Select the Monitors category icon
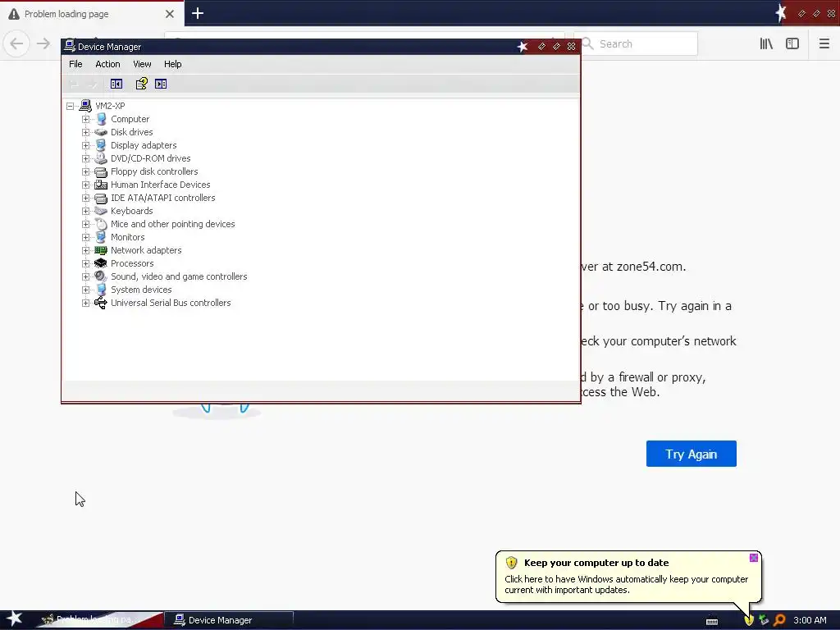 tap(101, 237)
